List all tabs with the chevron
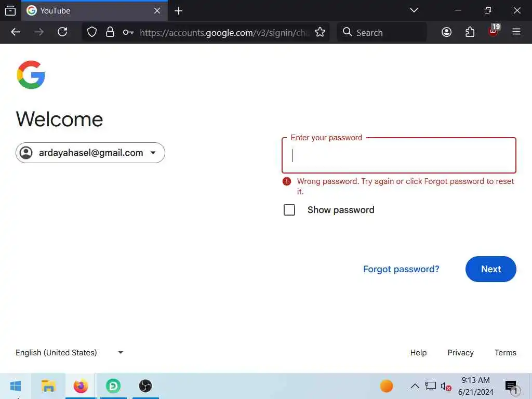532x399 pixels. [x=414, y=10]
